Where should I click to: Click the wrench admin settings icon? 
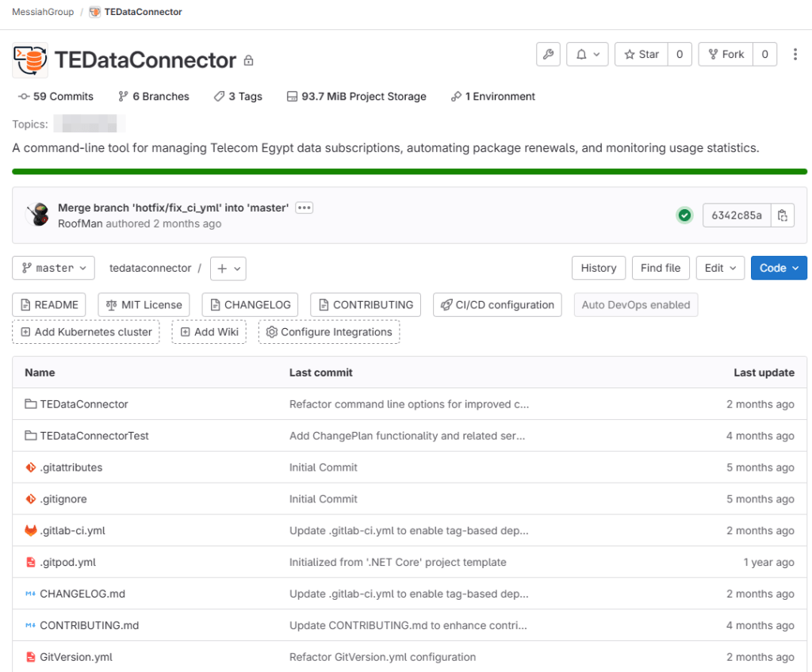click(x=549, y=55)
